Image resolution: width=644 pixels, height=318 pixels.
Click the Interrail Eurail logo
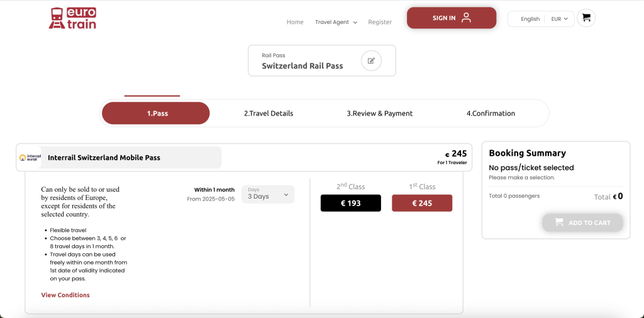(30, 158)
